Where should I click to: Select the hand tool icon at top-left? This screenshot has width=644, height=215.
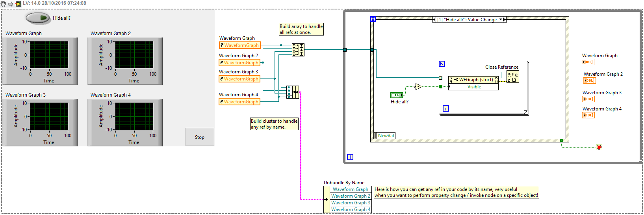point(4,4)
